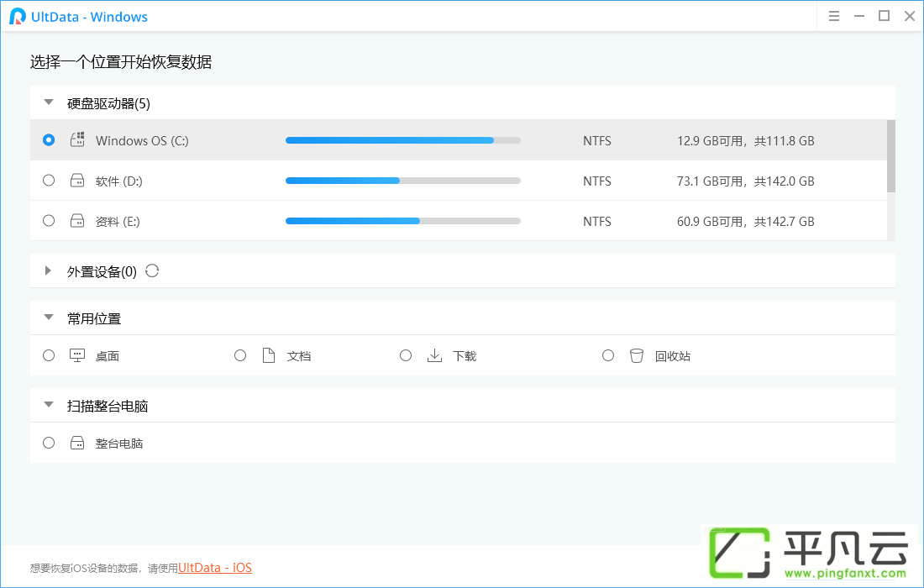
Task: Click the 资料 (E:) label
Action: tap(118, 222)
